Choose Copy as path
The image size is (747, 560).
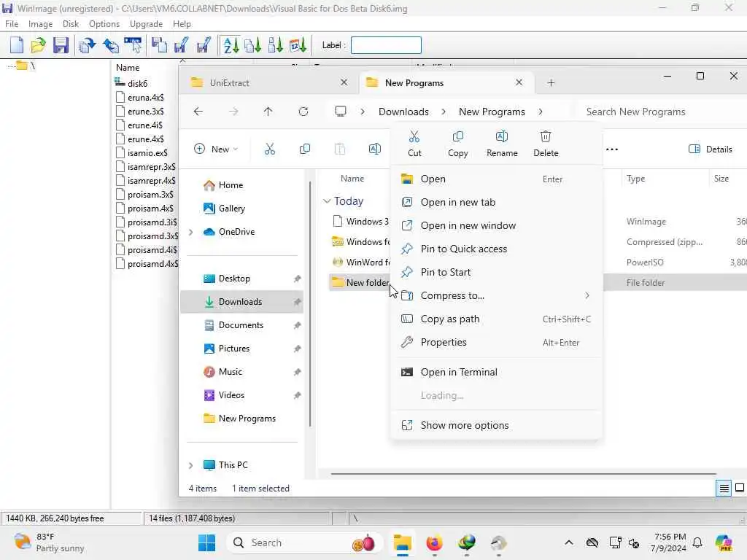(496, 319)
